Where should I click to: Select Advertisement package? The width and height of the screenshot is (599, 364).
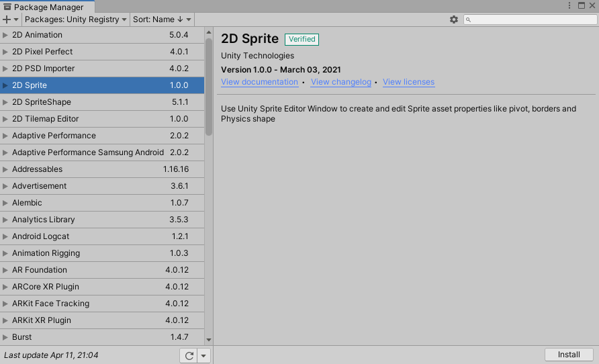pyautogui.click(x=102, y=186)
